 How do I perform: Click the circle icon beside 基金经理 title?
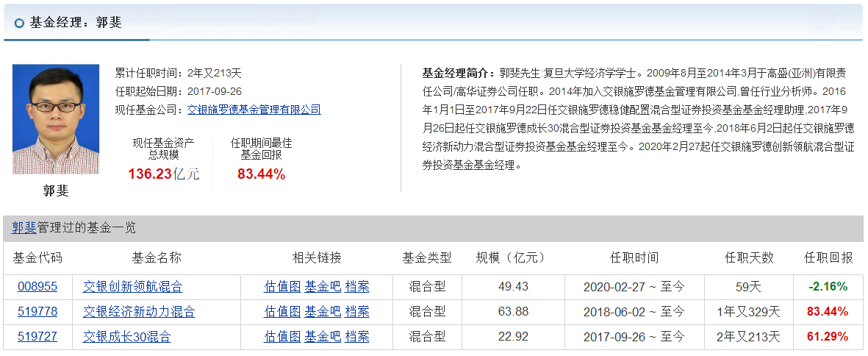pyautogui.click(x=20, y=24)
